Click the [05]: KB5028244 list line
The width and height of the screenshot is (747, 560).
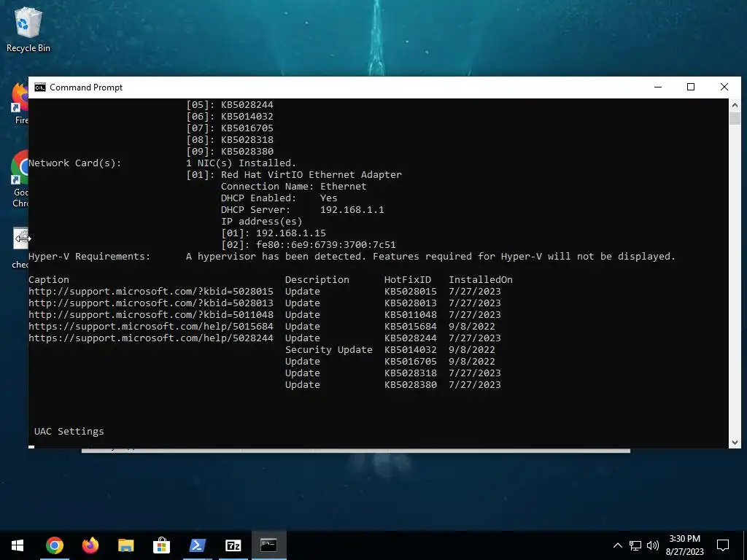coord(230,105)
